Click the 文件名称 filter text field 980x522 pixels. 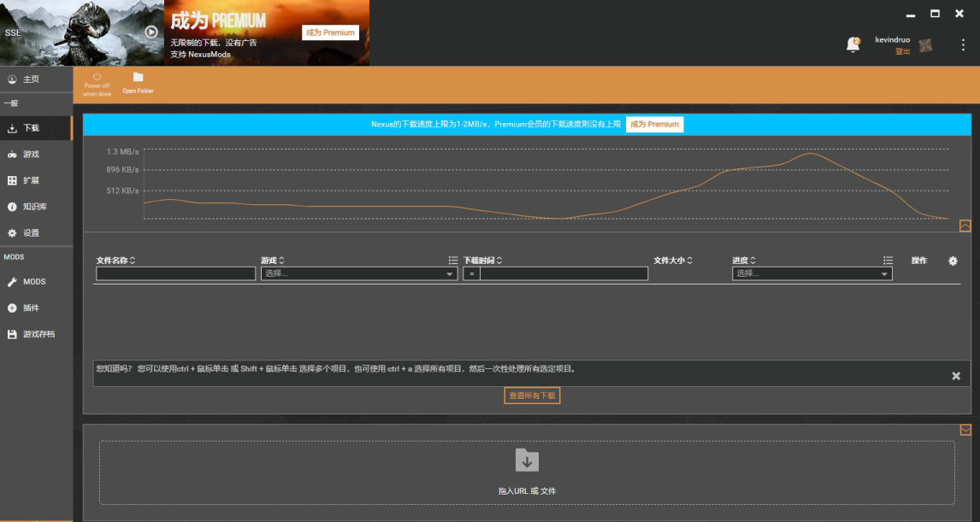coord(175,273)
